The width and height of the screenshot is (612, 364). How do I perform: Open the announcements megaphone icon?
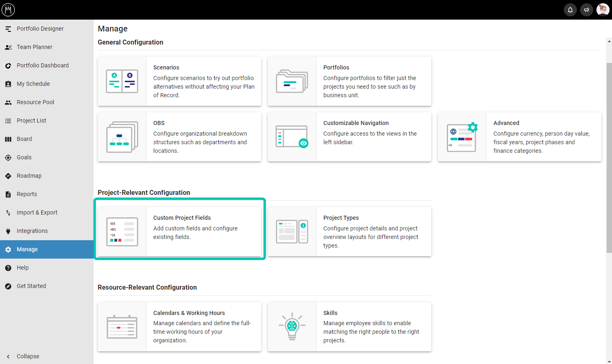pyautogui.click(x=587, y=10)
